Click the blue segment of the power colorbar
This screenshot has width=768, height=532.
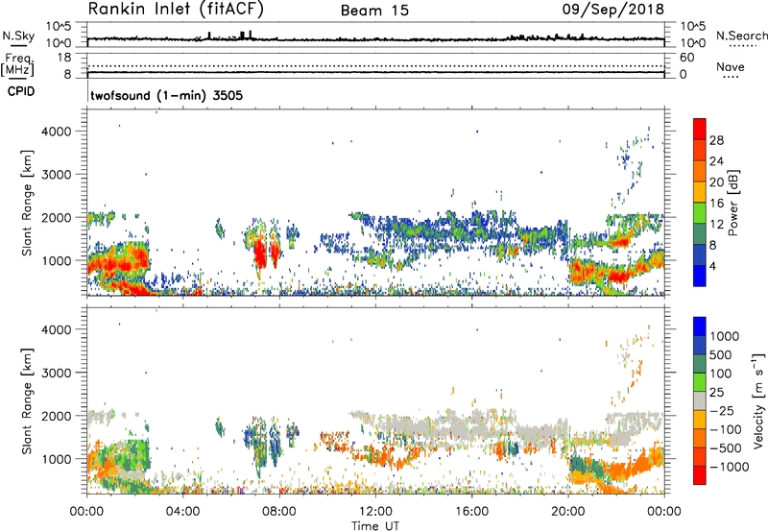tap(700, 276)
